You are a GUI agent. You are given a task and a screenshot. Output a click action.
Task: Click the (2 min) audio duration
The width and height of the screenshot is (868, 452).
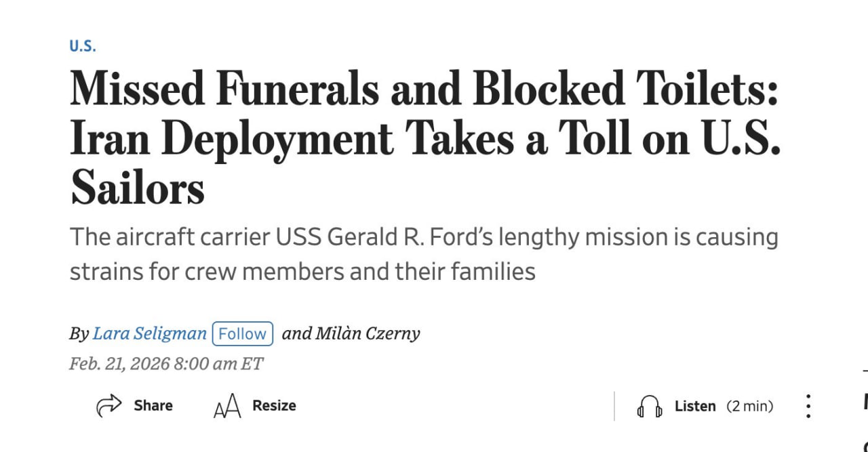[x=749, y=406]
